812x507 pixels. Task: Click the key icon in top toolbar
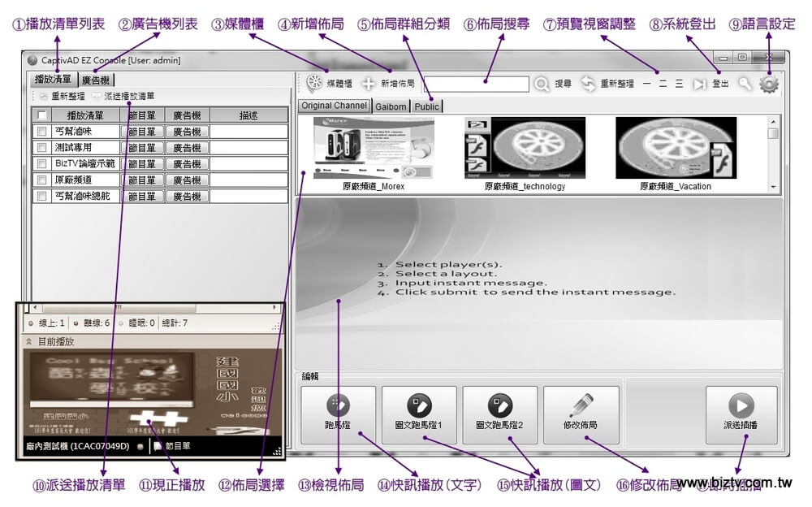pyautogui.click(x=745, y=84)
